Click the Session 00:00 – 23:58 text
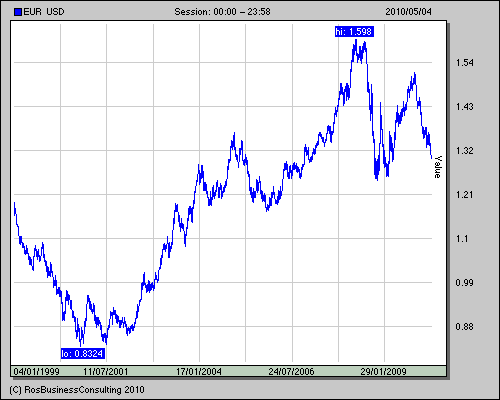This screenshot has height=400, width=500. [222, 12]
